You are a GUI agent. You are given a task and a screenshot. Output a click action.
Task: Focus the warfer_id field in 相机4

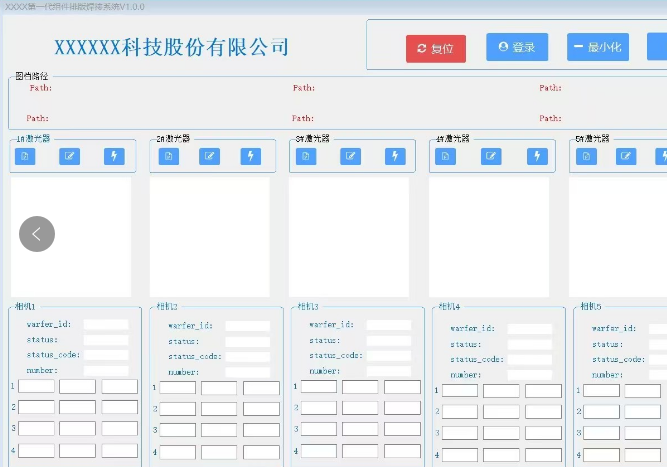point(530,329)
